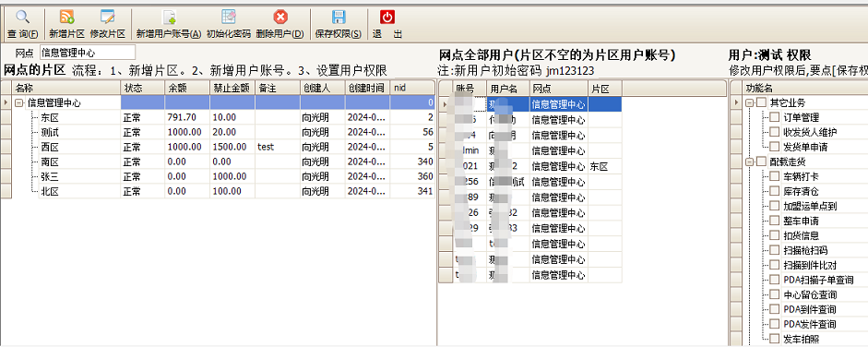Screen dimensions: 868x347
Task: Click the 删除用户(D) delete icon
Action: click(280, 17)
